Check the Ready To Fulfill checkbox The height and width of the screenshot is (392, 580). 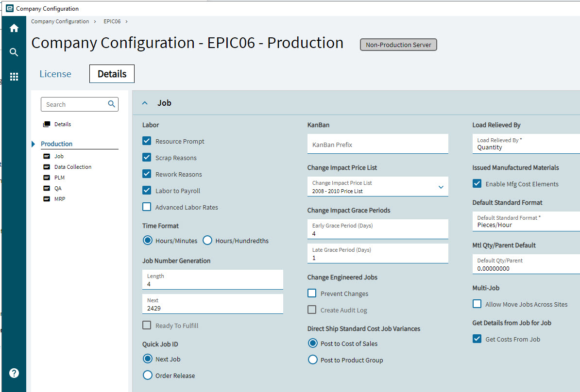tap(147, 325)
